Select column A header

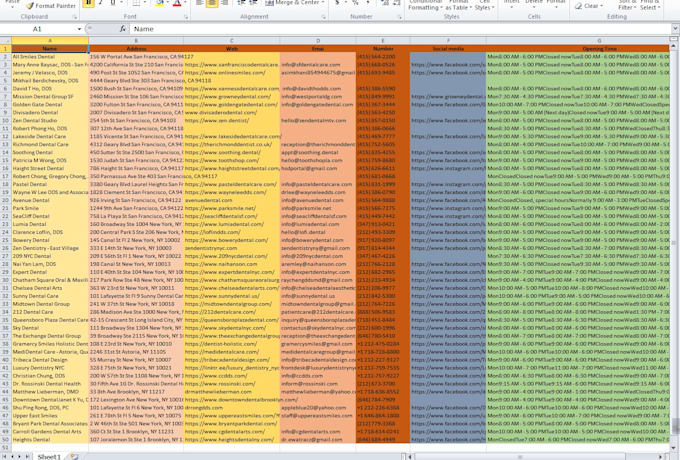coord(50,41)
